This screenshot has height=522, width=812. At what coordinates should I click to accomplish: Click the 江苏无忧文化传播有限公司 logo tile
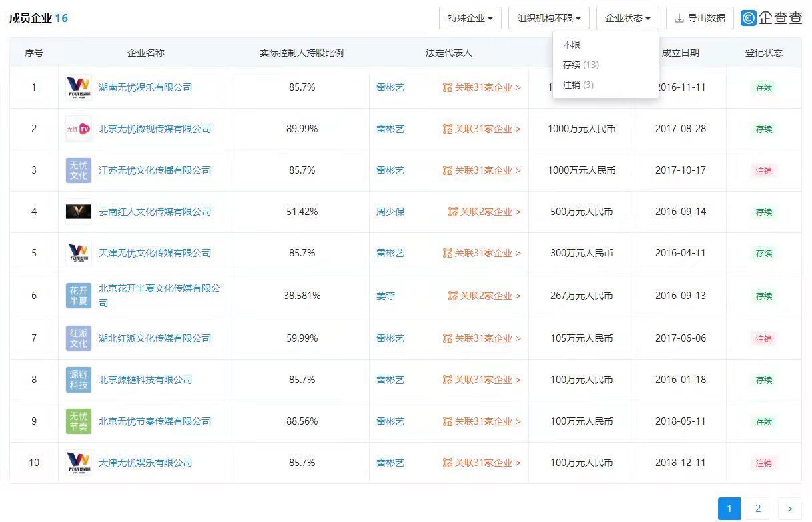click(79, 170)
